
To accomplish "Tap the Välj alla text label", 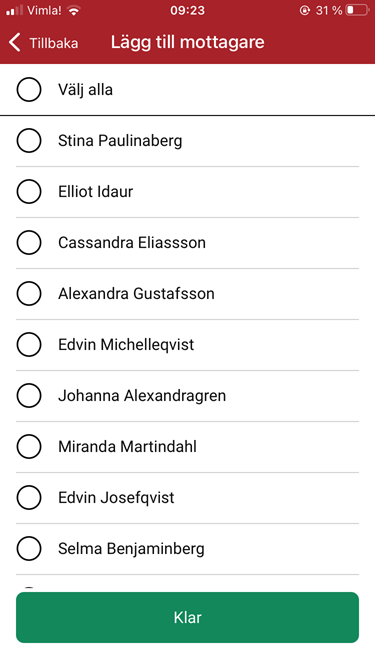I will [x=85, y=90].
